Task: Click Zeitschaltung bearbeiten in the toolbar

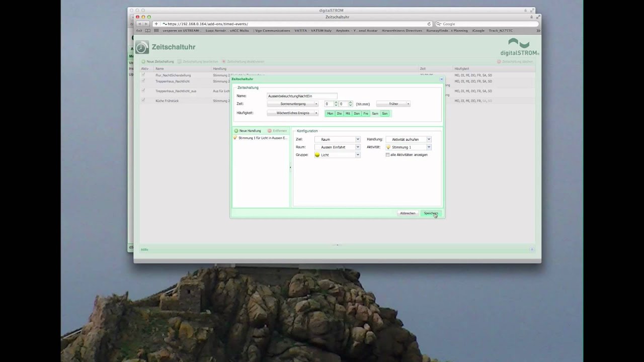Action: click(198, 62)
